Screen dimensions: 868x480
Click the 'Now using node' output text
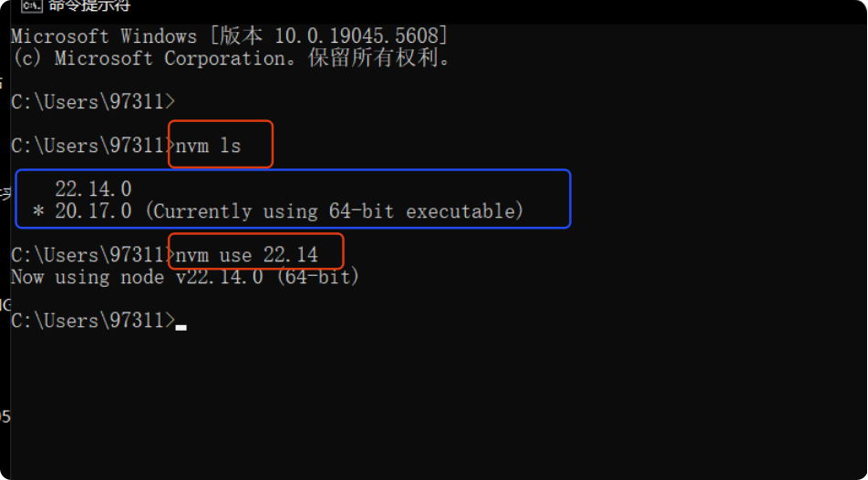coord(87,277)
